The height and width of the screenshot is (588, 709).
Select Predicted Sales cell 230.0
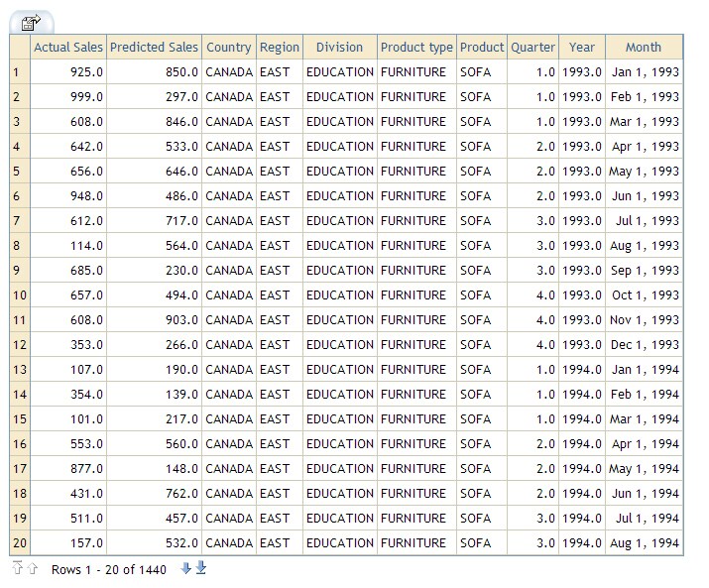[x=154, y=271]
